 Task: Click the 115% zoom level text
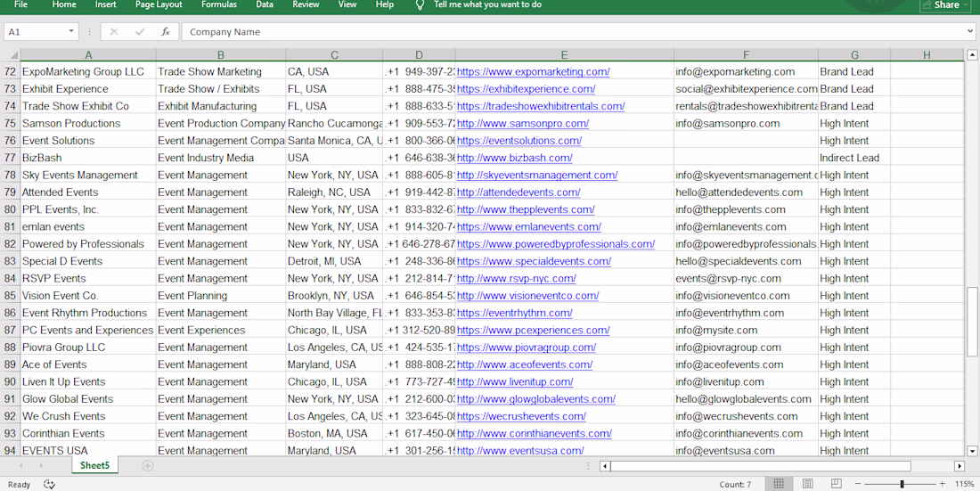(965, 484)
